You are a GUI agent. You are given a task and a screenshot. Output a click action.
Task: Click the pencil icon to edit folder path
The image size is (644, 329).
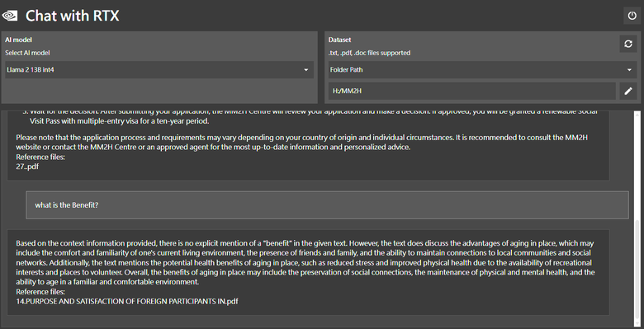[628, 91]
